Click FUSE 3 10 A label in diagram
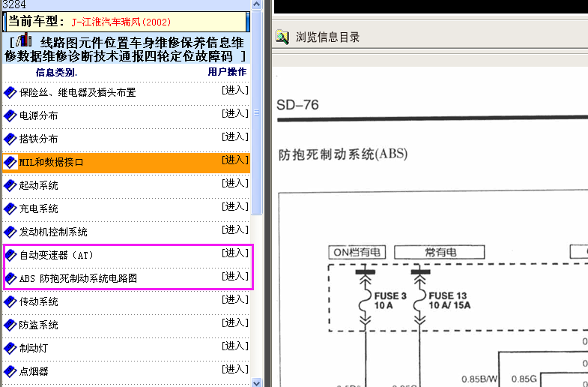 point(390,301)
